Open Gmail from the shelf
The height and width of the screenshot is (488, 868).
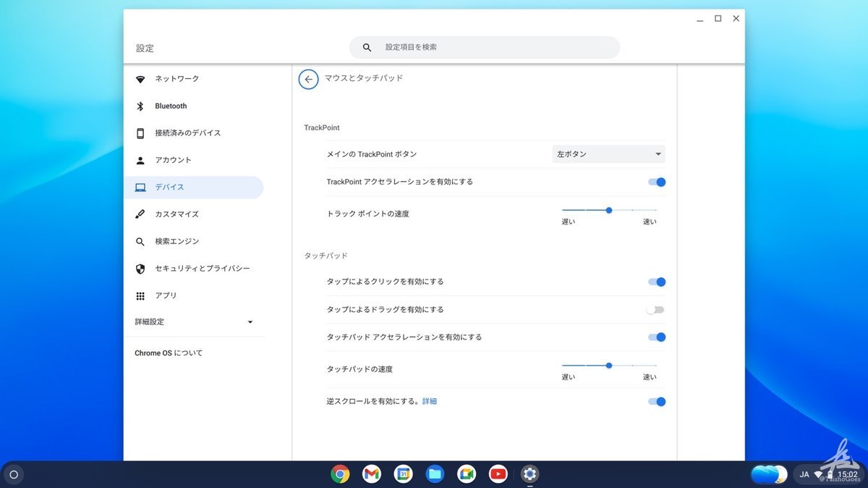pos(372,474)
